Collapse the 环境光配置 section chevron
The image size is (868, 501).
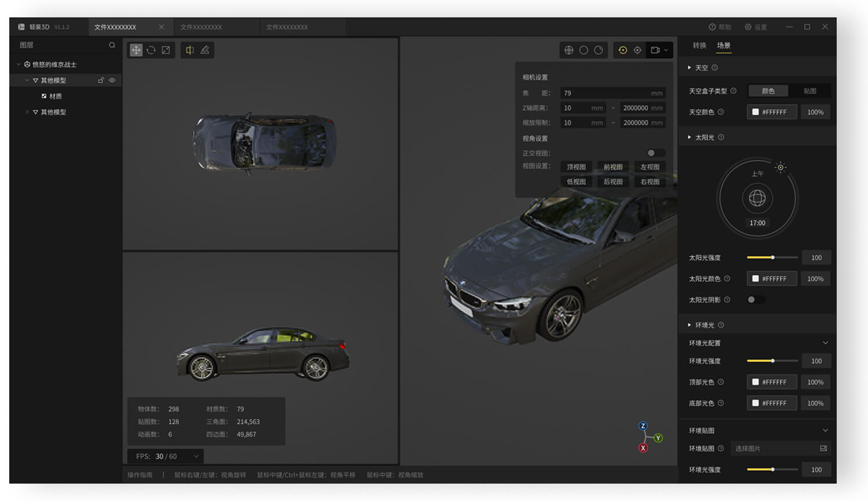pos(825,343)
